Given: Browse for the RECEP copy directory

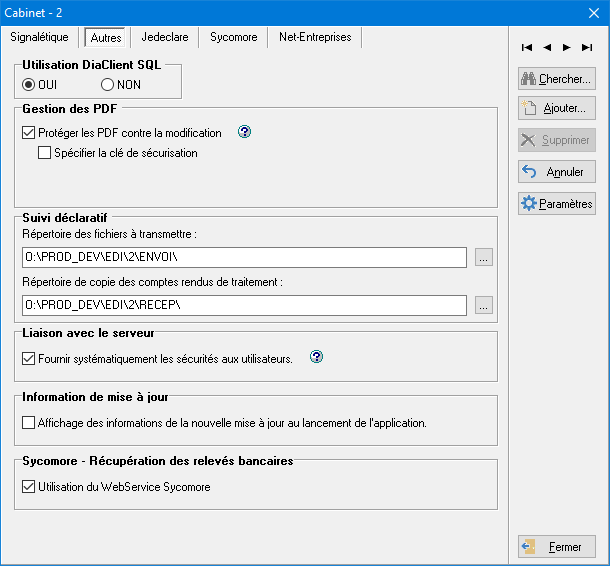Looking at the screenshot, I should [x=484, y=304].
